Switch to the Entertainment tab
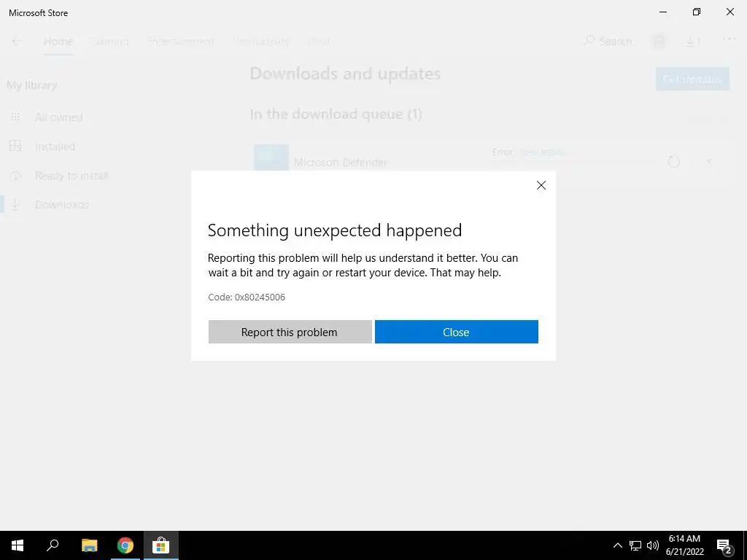Image resolution: width=747 pixels, height=560 pixels. tap(181, 42)
